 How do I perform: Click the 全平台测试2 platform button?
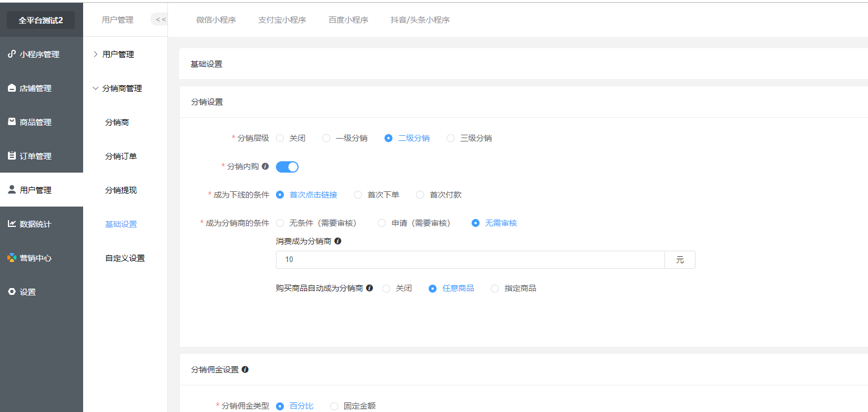point(41,20)
